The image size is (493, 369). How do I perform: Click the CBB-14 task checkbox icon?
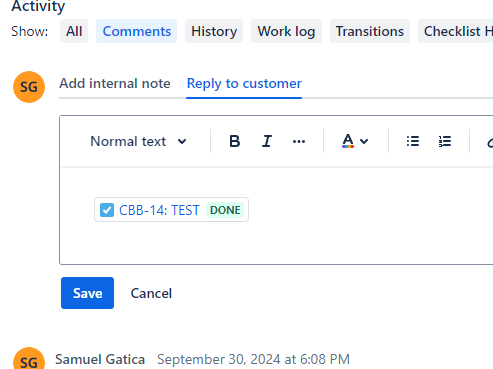(x=107, y=210)
